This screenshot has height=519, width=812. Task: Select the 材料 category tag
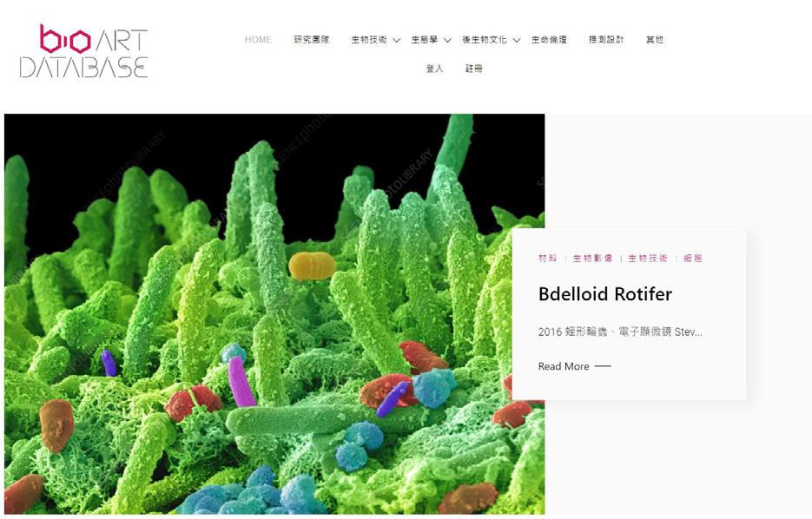[548, 259]
